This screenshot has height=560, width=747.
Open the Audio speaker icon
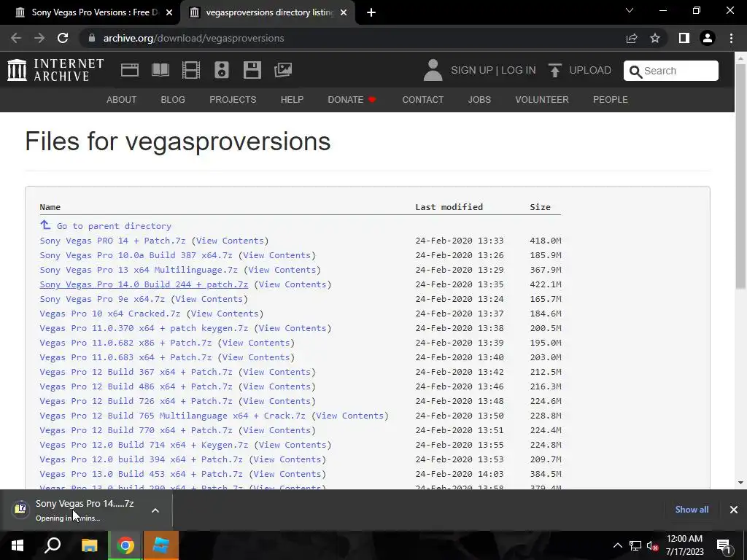coord(222,70)
